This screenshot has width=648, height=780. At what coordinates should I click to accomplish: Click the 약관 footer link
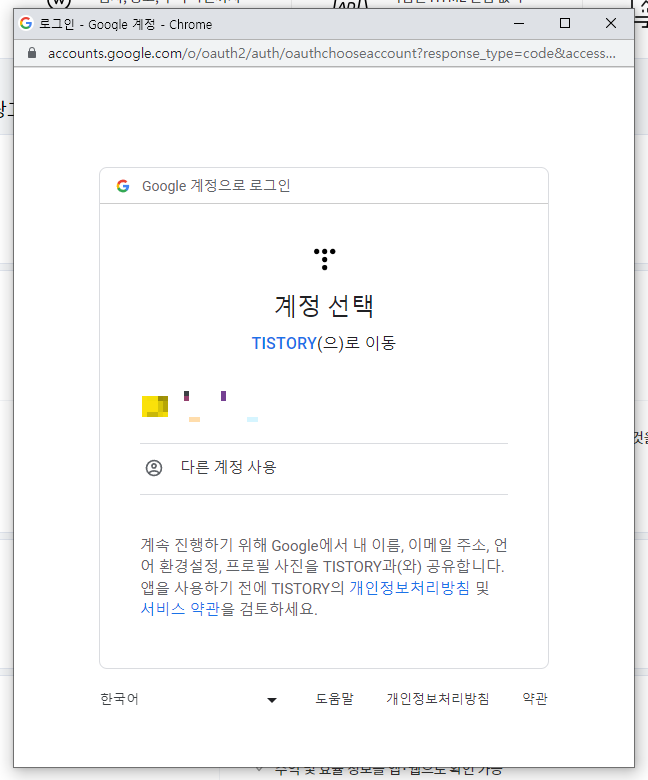tap(535, 699)
